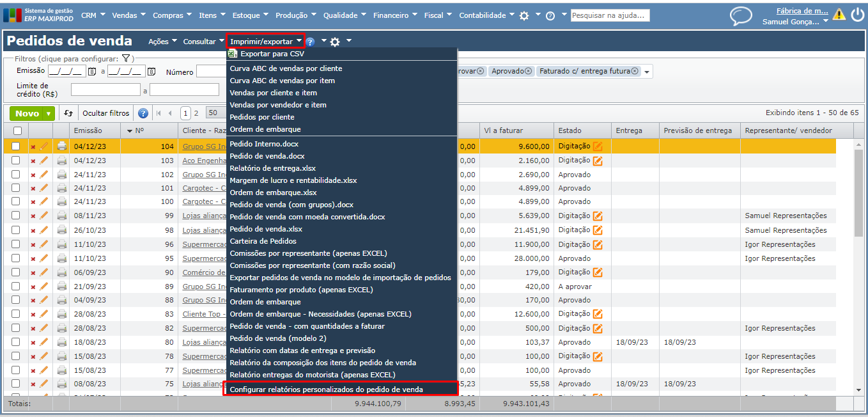This screenshot has width=868, height=417.
Task: Click the chat bubble icon in header
Action: point(741,16)
